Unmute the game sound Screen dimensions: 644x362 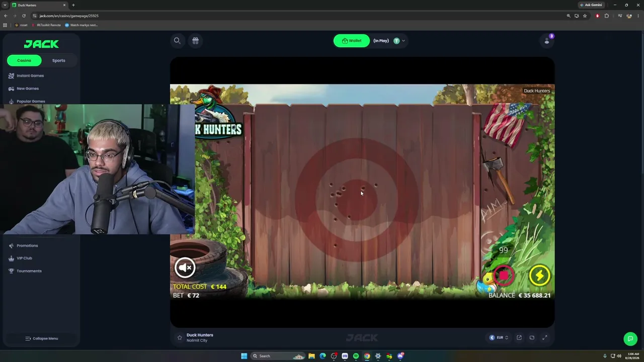pyautogui.click(x=185, y=267)
